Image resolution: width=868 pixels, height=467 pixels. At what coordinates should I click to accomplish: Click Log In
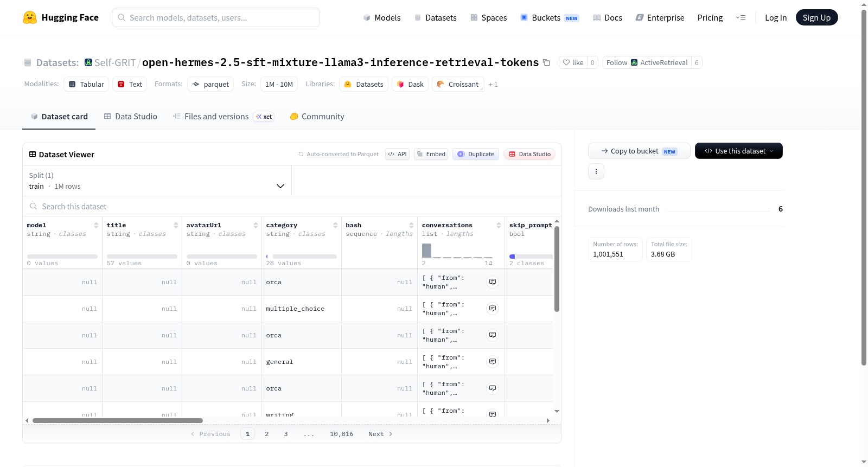(776, 17)
